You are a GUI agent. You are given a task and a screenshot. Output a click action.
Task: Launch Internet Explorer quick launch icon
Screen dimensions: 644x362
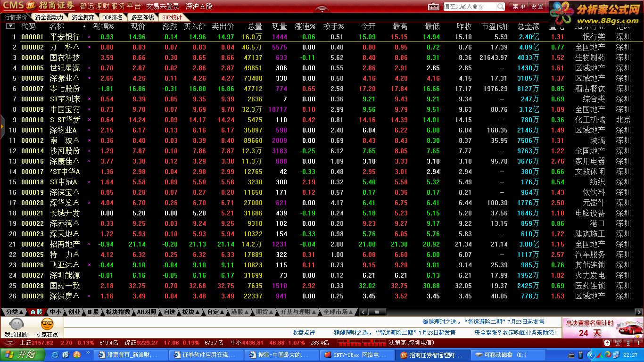coord(55,354)
